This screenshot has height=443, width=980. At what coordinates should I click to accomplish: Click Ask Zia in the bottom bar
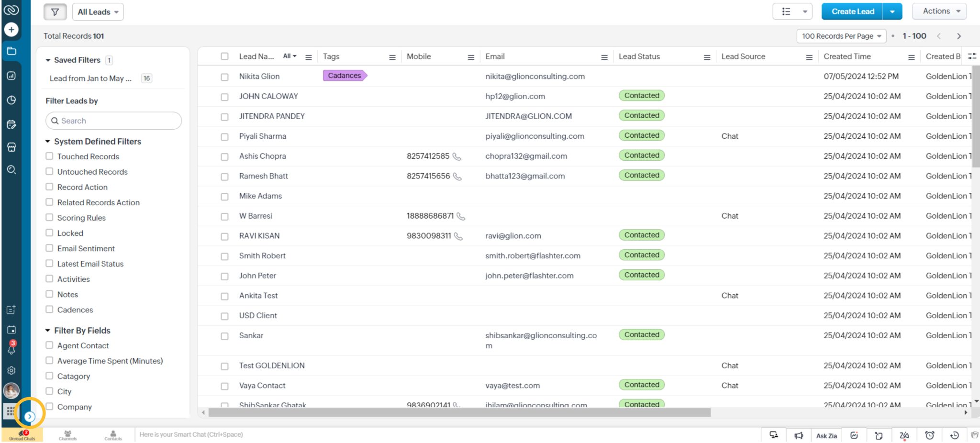tap(826, 436)
